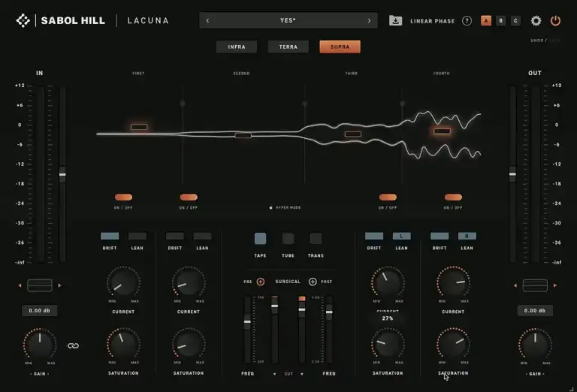Image resolution: width=577 pixels, height=392 pixels.
Task: Click the save preset download icon
Action: click(x=395, y=20)
